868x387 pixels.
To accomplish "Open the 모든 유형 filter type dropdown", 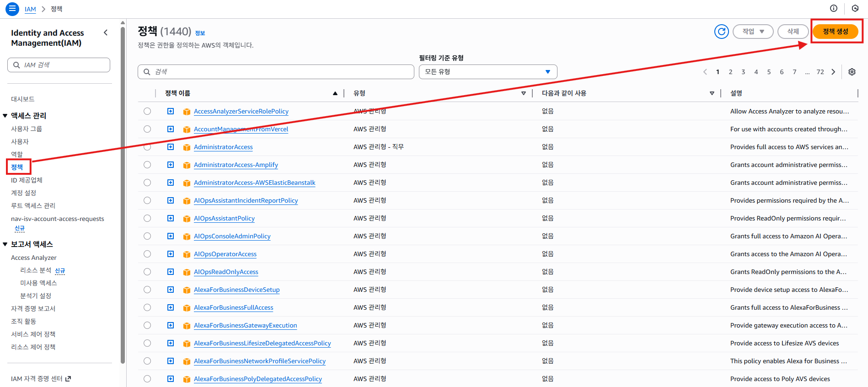I will click(x=488, y=72).
